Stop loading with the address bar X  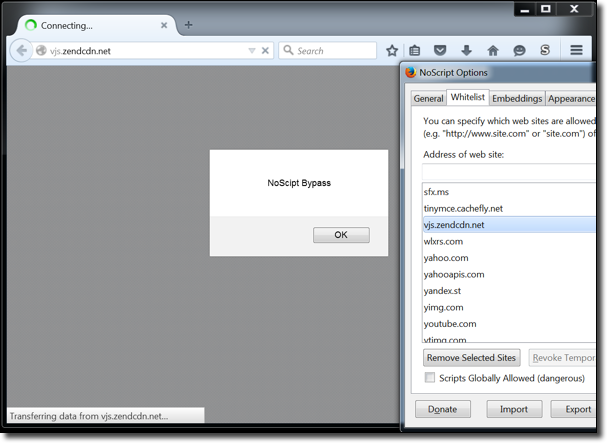265,51
